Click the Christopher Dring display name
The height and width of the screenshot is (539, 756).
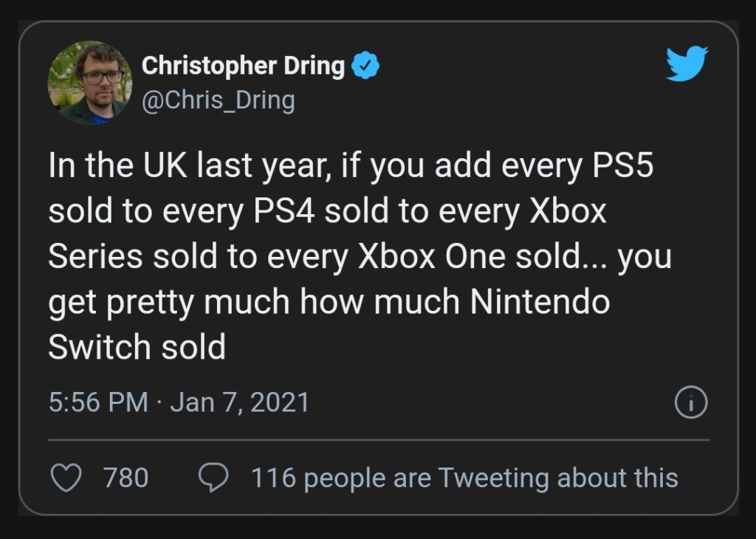point(243,66)
